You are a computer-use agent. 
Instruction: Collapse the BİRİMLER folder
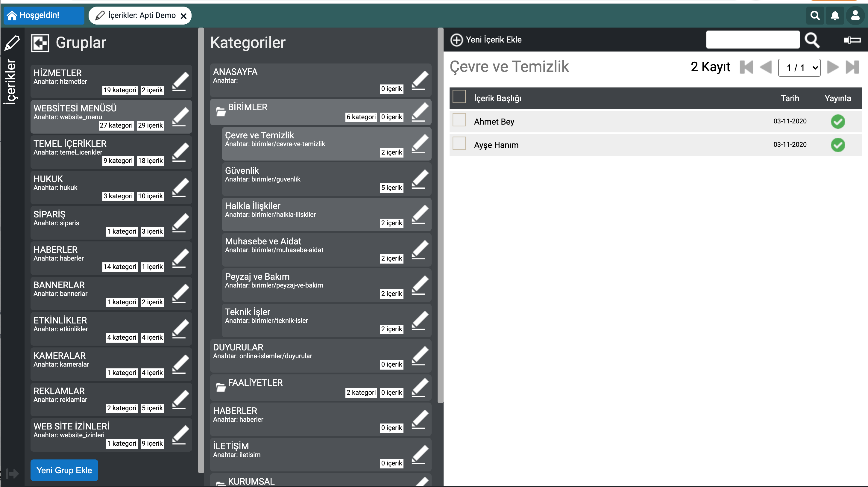coord(221,112)
